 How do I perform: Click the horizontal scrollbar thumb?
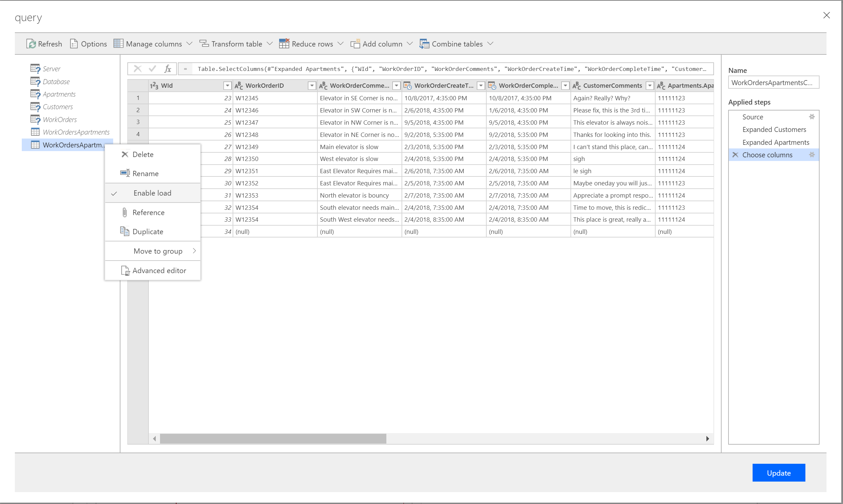[x=273, y=438]
